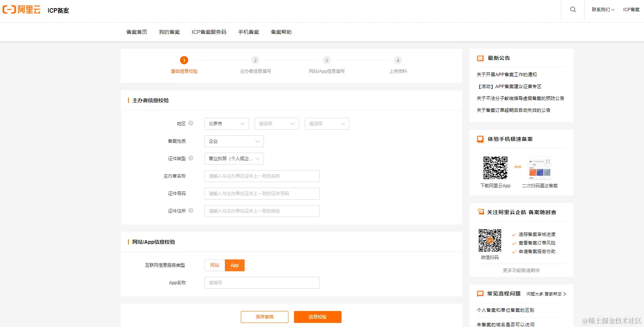
Task: Open the 备案首页 nav item
Action: 137,32
